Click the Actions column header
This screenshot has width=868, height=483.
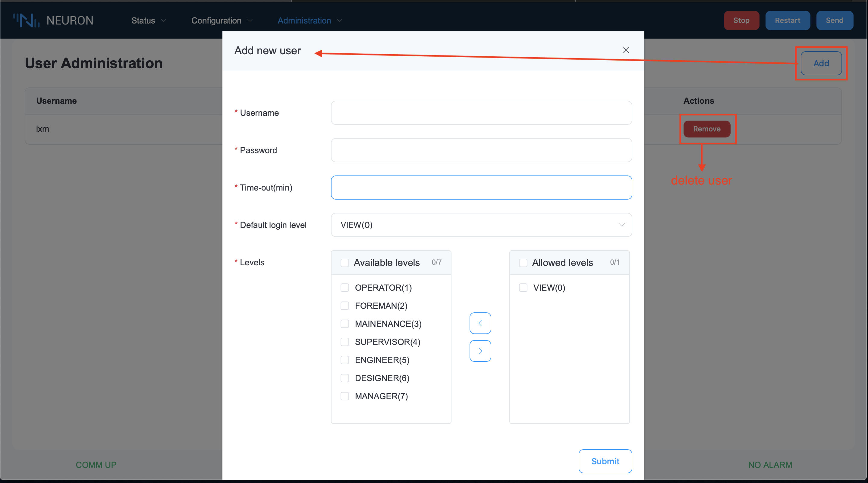699,101
